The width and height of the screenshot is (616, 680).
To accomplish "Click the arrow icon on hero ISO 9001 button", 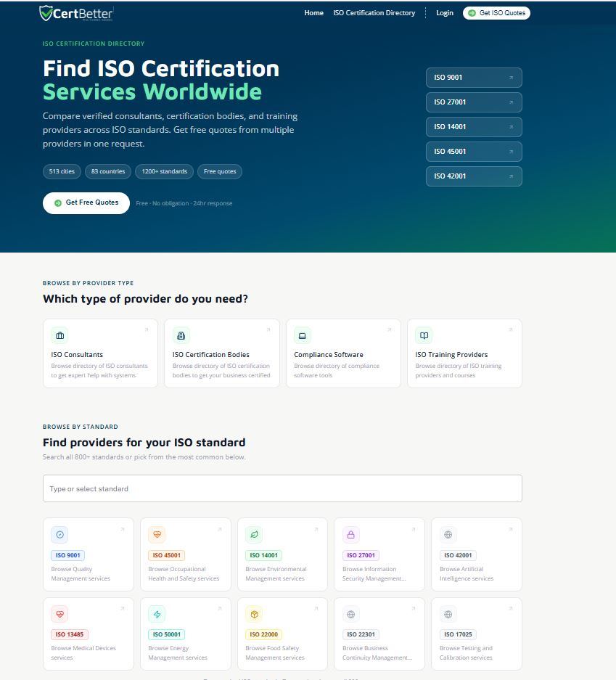I will point(511,78).
